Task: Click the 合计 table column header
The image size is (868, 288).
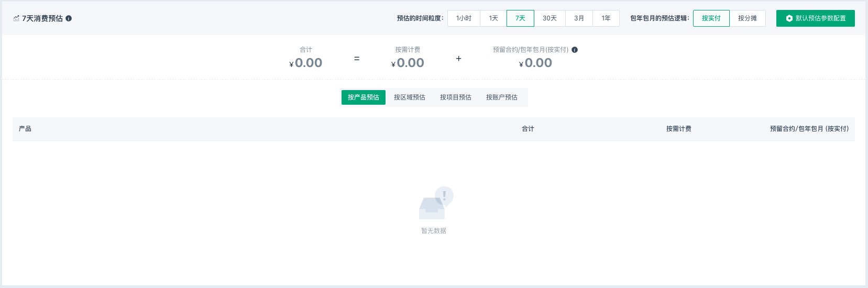Action: click(528, 129)
